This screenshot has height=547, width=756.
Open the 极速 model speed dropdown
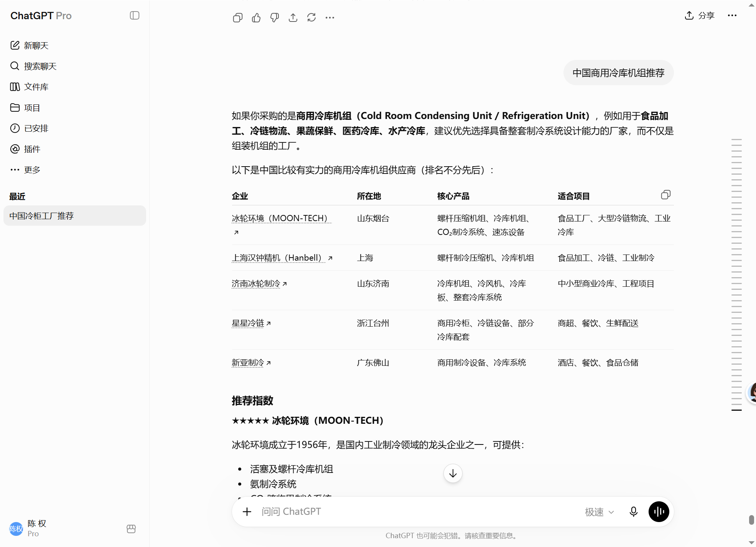pyautogui.click(x=600, y=512)
